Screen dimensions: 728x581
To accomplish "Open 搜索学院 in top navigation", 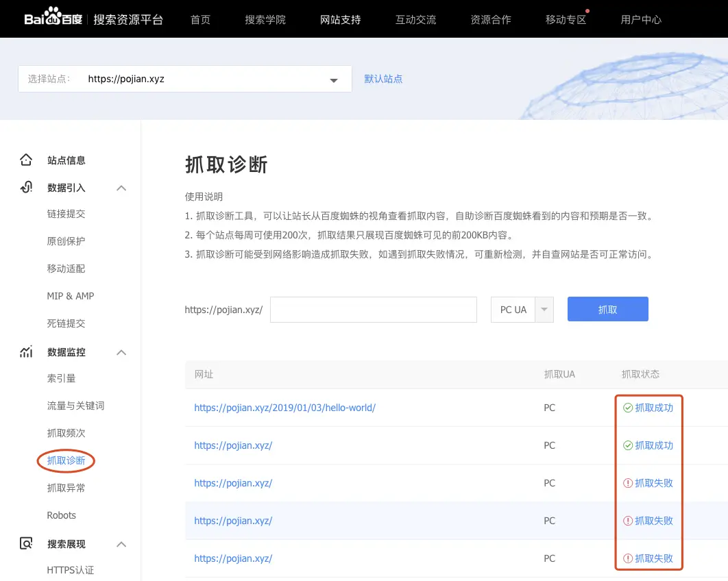I will [265, 19].
